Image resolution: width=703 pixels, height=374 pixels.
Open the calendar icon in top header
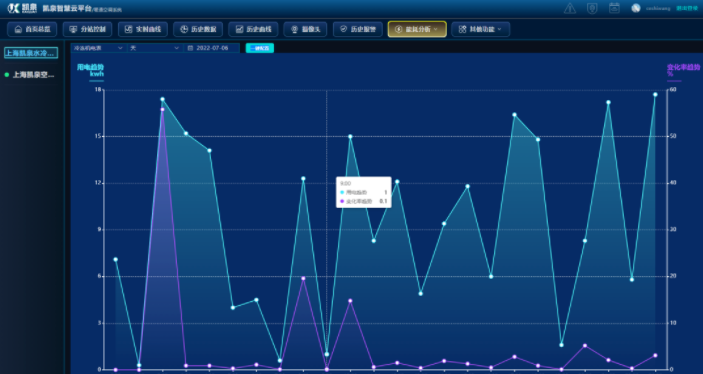pos(614,8)
